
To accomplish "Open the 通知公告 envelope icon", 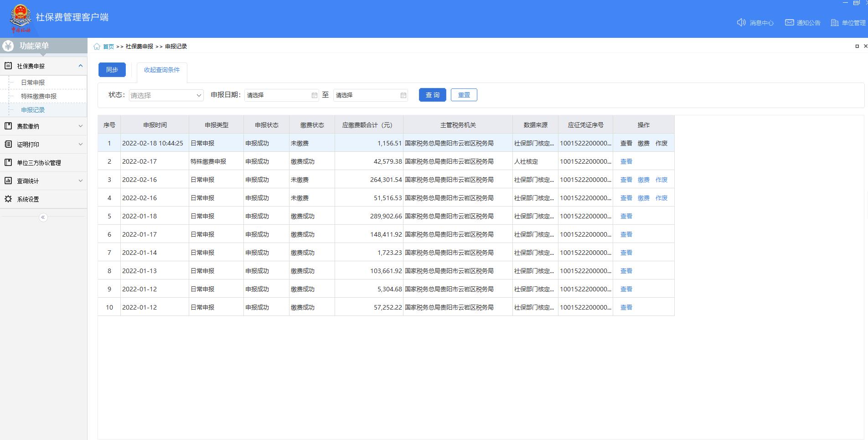I will (789, 22).
